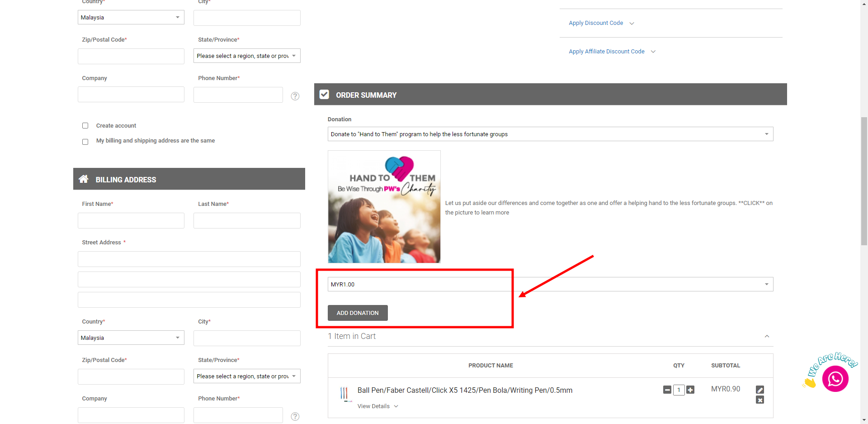This screenshot has width=868, height=424.
Task: Click the cart quantity input box
Action: [679, 390]
